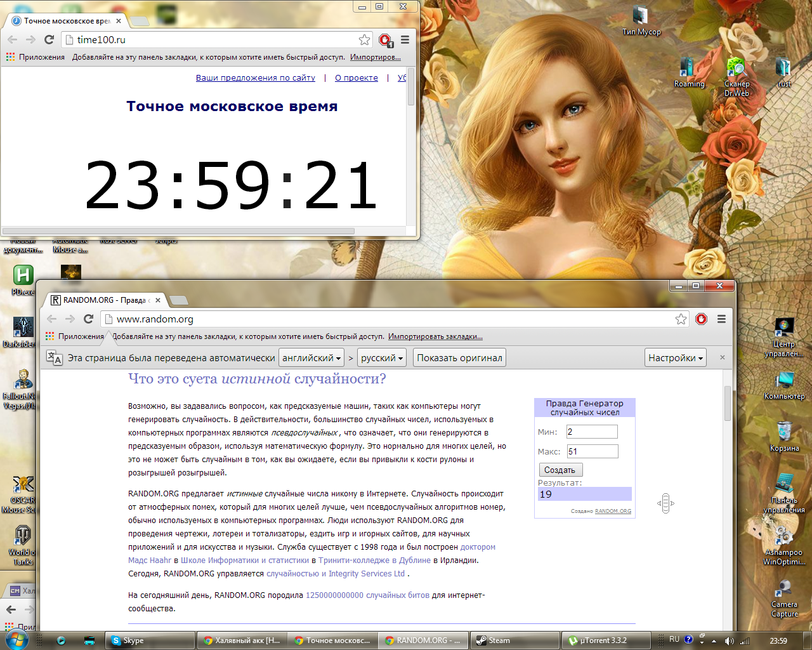Click bookmark star in time100.ru address bar
812x650 pixels.
coord(364,39)
